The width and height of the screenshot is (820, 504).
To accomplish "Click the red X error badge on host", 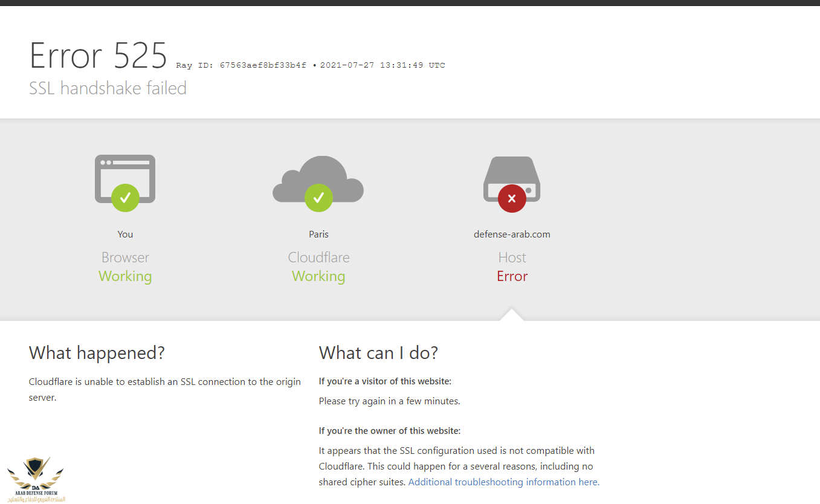I will 512,198.
